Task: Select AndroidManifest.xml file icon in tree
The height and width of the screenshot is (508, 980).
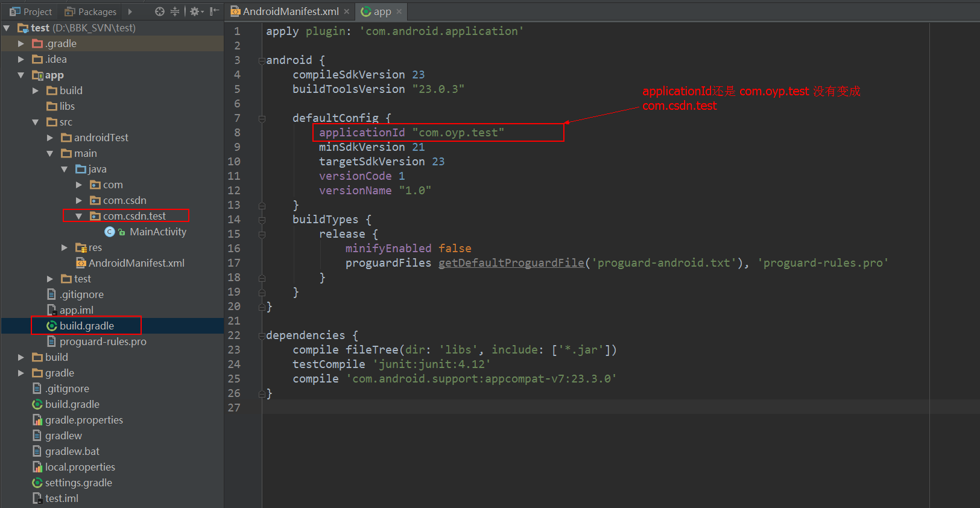Action: pyautogui.click(x=81, y=263)
